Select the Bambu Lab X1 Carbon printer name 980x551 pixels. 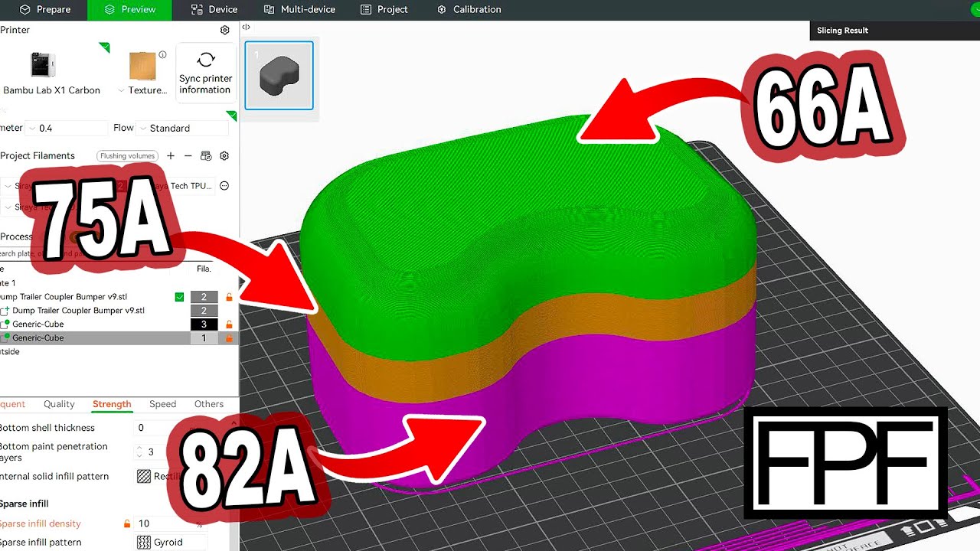coord(51,90)
